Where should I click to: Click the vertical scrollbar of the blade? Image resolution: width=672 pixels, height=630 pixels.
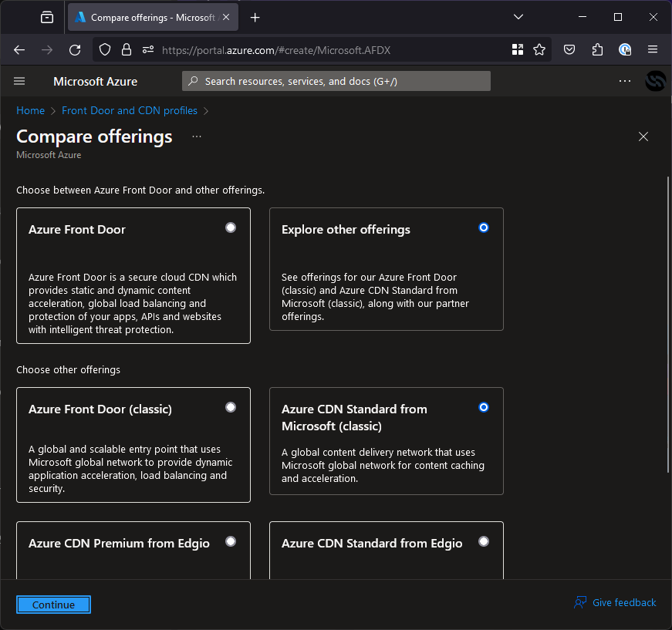click(x=667, y=324)
